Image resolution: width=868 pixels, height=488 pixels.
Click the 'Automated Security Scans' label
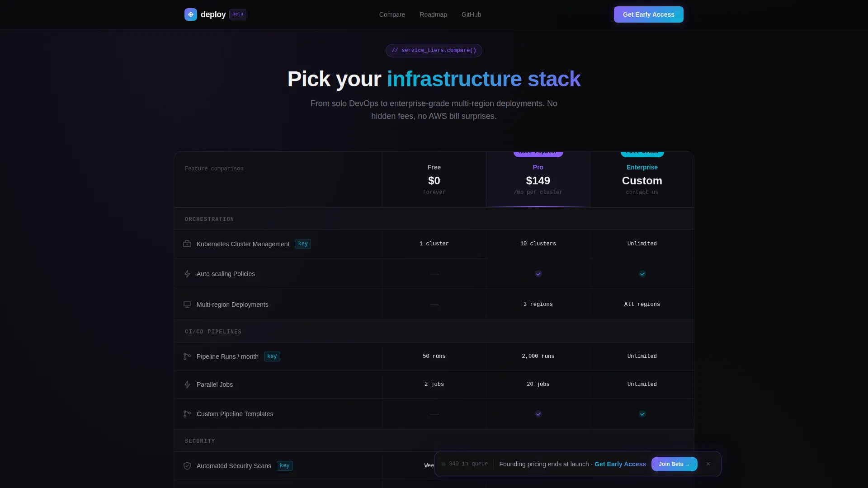234,466
